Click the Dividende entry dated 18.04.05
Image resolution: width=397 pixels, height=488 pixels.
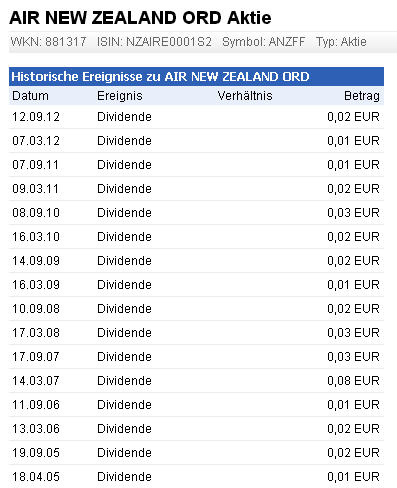124,477
